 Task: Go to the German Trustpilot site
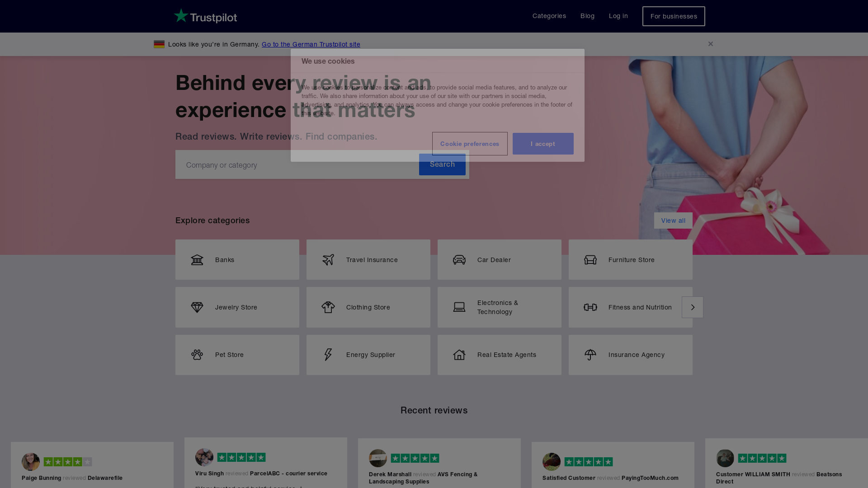tap(311, 44)
